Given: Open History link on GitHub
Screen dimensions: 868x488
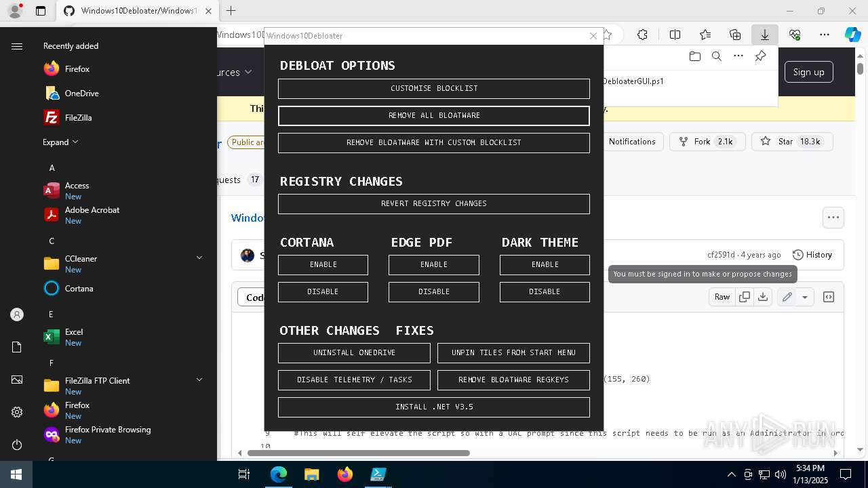Looking at the screenshot, I should [x=812, y=255].
